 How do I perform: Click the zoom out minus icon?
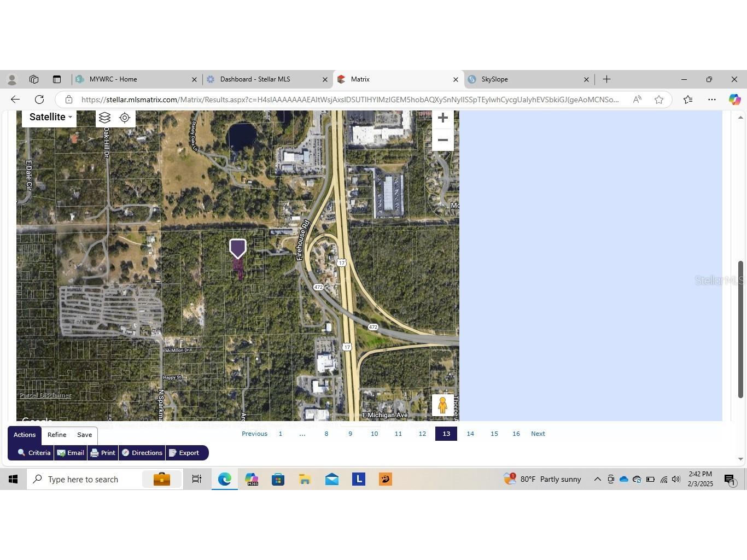point(442,140)
